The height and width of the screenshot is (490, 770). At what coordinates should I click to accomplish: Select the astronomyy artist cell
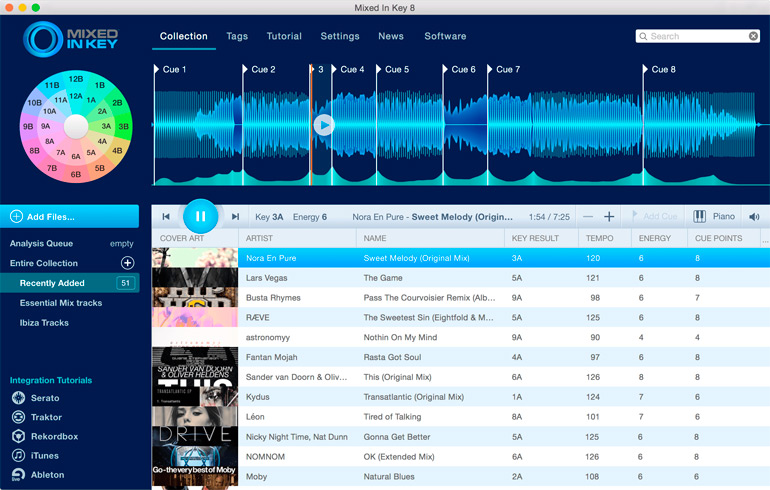(x=268, y=337)
